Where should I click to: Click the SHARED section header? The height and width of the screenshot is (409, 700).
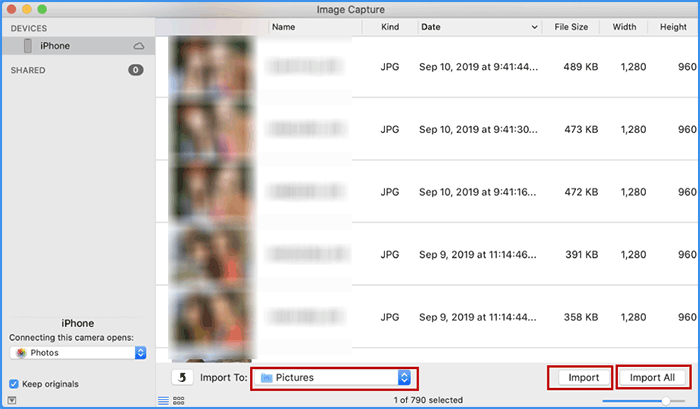click(28, 71)
